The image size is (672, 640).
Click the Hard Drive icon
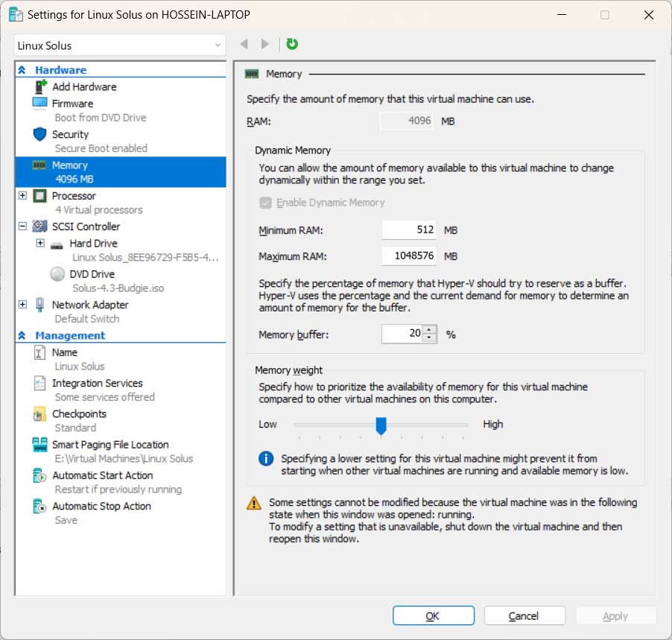[x=57, y=246]
